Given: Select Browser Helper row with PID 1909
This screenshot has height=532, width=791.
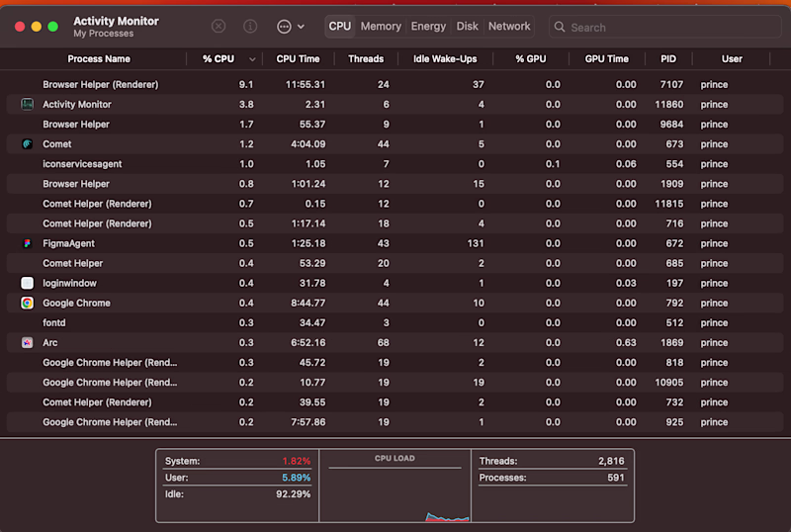Looking at the screenshot, I should (395, 184).
